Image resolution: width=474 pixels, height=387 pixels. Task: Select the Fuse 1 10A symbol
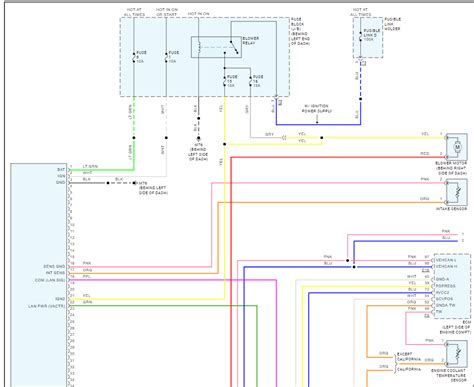166,57
